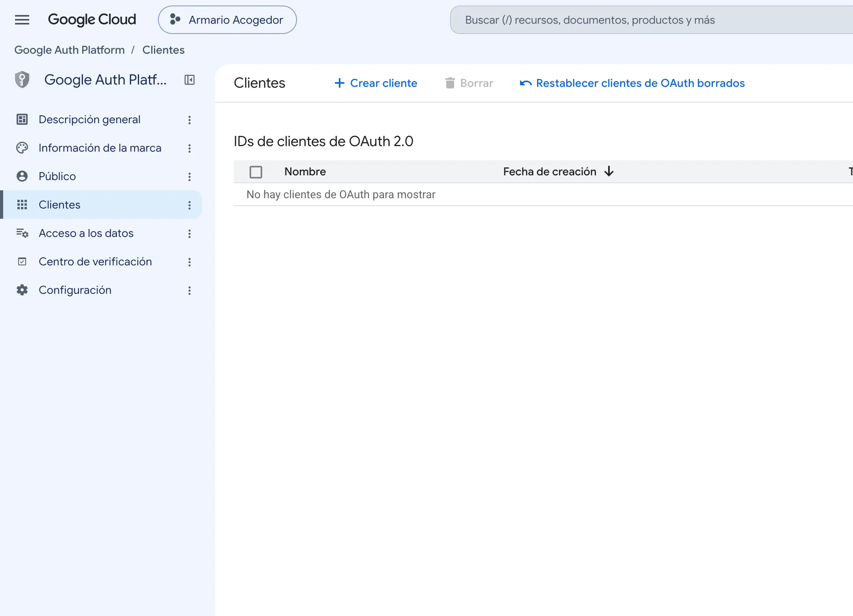Click the 'IDs de clientes de OAuth 2.0' heading
This screenshot has height=616, width=853.
pyautogui.click(x=323, y=141)
